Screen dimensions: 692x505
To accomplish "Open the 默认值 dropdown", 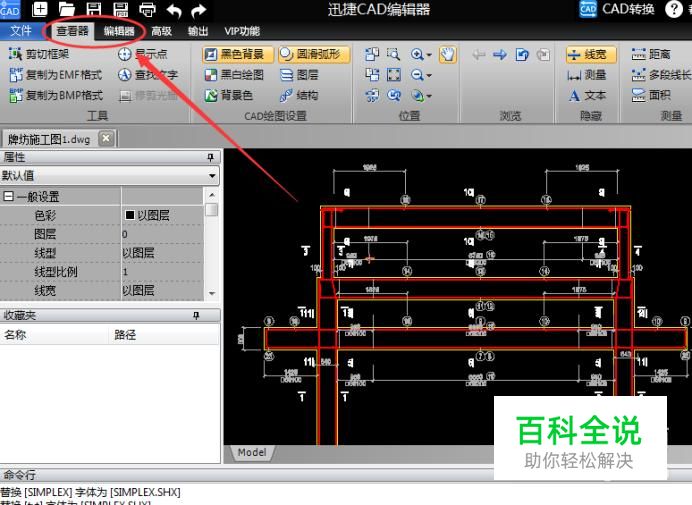I will point(212,176).
